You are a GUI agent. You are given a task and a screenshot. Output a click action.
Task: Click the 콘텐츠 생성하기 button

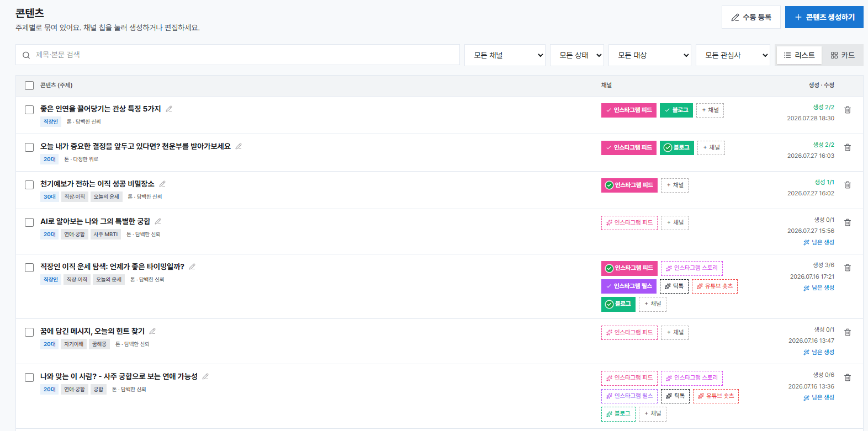824,17
